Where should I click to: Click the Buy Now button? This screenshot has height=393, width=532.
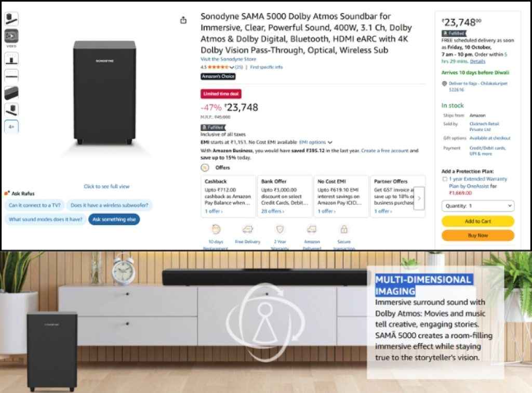tap(477, 235)
